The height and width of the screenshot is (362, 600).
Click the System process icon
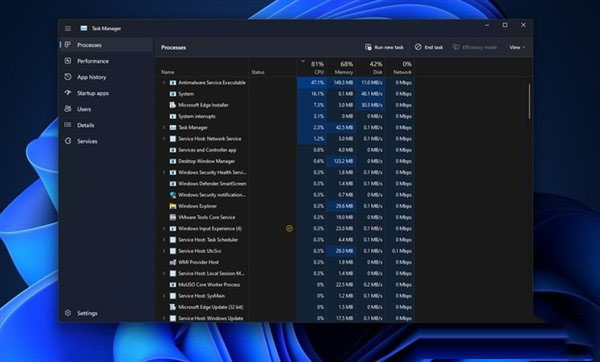coord(173,94)
